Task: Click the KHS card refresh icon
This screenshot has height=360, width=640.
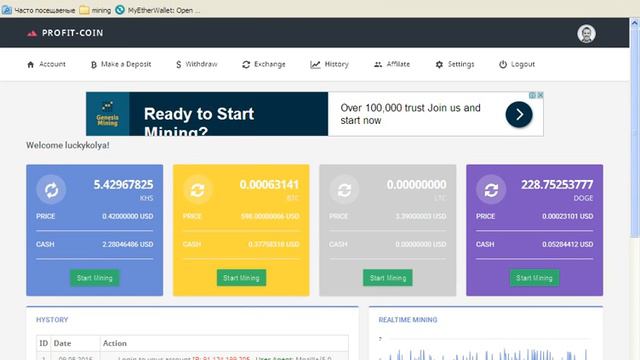Action: point(51,190)
